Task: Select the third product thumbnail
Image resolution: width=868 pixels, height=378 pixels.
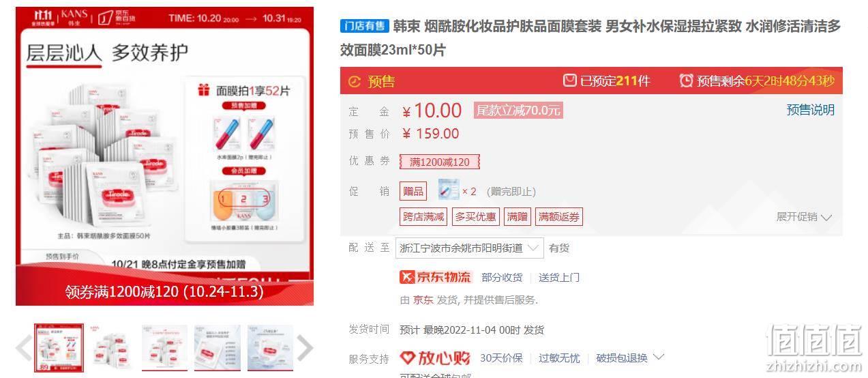Action: tap(164, 348)
